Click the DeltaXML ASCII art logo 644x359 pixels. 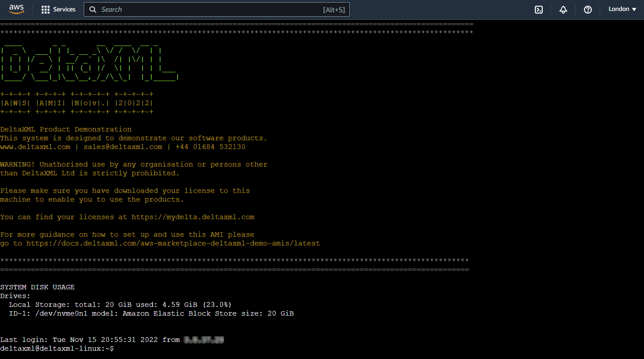pyautogui.click(x=89, y=62)
